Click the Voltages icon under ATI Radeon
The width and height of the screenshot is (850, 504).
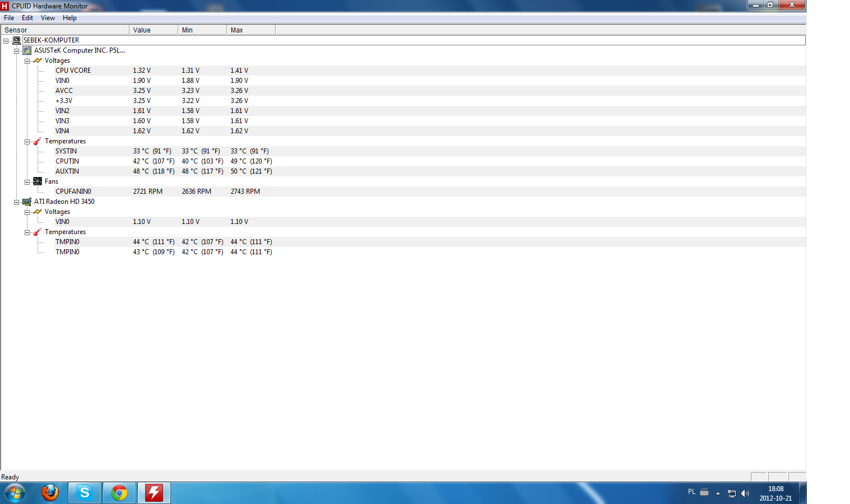click(38, 212)
